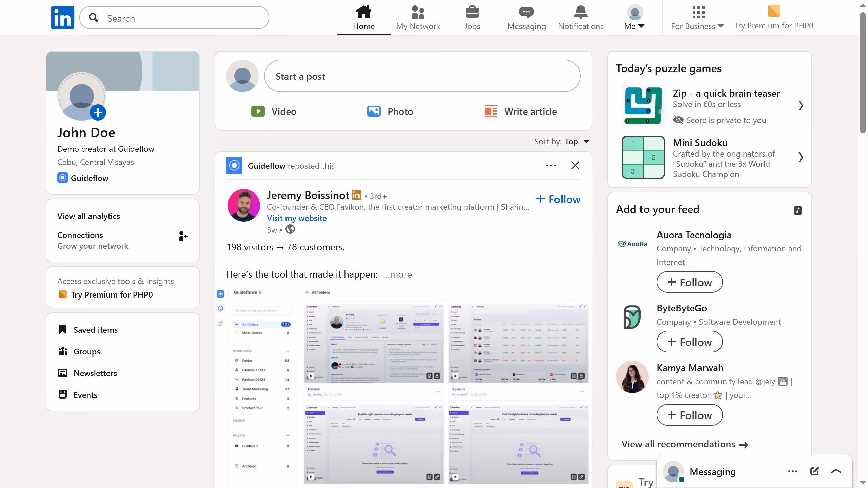
Task: Click the Saved items bookmark icon
Action: (63, 329)
